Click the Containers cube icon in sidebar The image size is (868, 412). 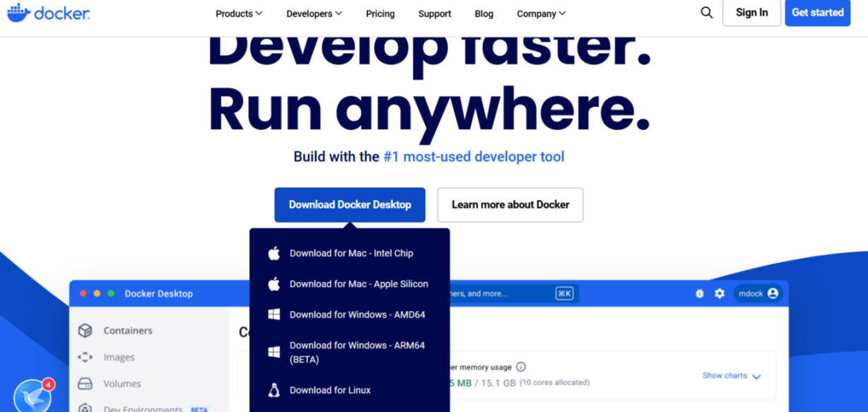click(x=85, y=330)
